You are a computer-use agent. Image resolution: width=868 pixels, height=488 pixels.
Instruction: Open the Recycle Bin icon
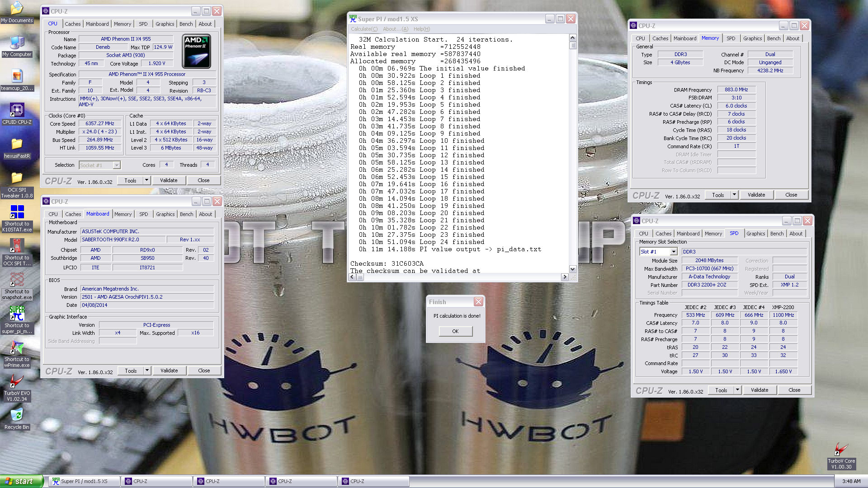(x=17, y=419)
